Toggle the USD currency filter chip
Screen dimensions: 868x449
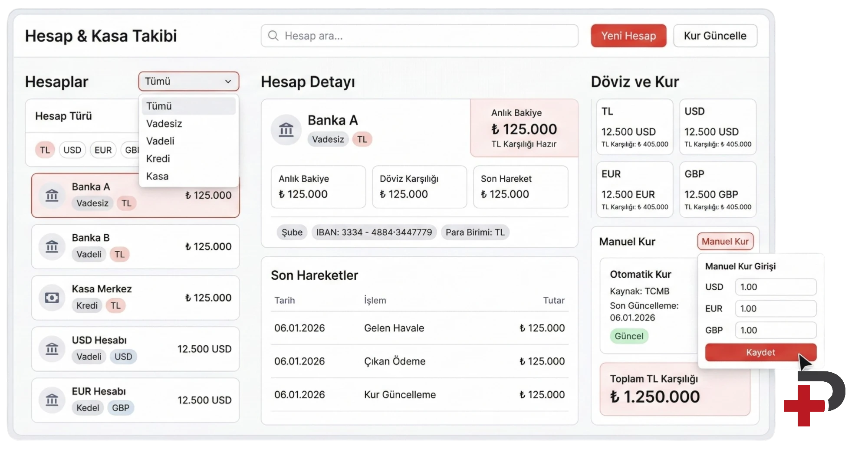72,150
